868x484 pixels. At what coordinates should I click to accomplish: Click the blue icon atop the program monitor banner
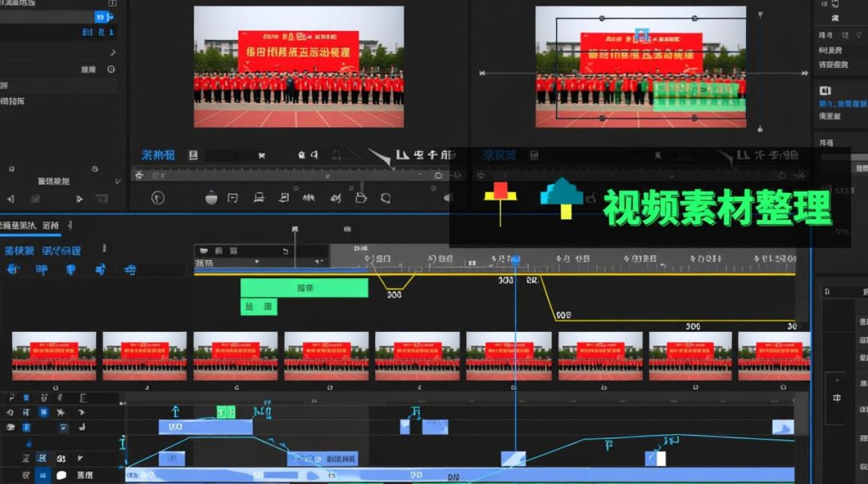coord(642,35)
